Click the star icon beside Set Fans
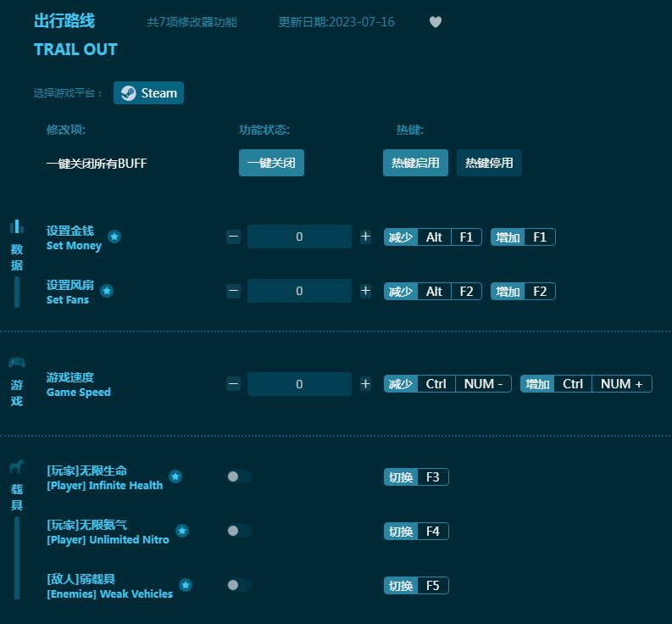This screenshot has width=672, height=624. tap(107, 291)
